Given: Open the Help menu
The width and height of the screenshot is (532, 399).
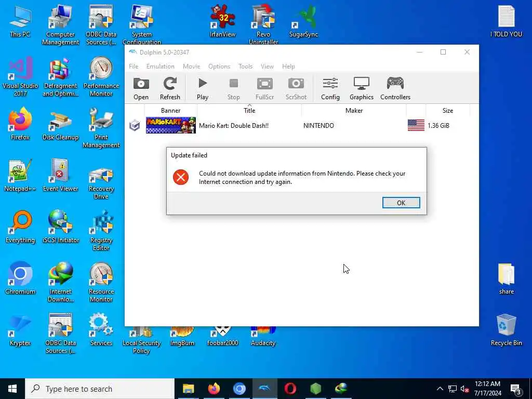Looking at the screenshot, I should 288,66.
